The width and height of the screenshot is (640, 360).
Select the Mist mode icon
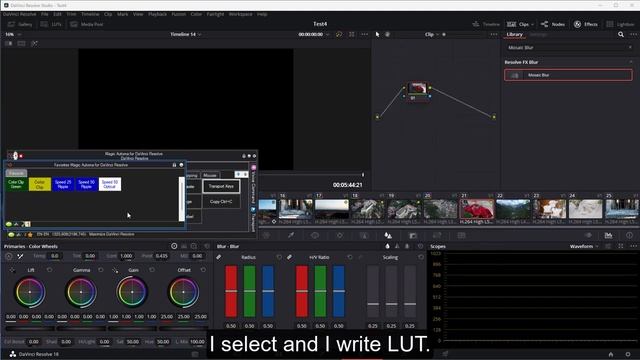407,246
